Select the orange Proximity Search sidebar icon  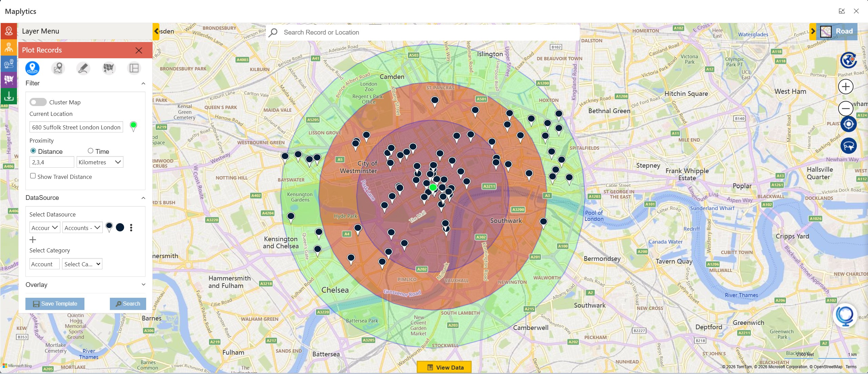9,47
